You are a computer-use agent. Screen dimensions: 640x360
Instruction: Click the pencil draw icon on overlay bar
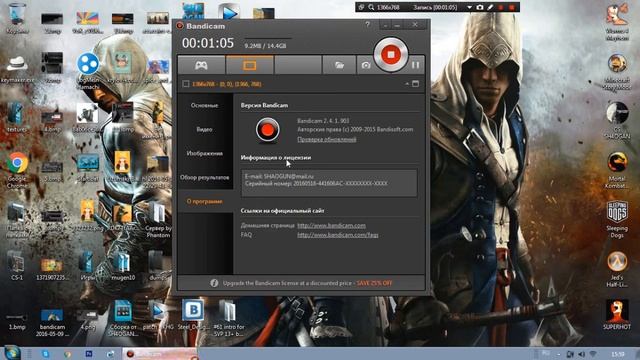tap(490, 7)
